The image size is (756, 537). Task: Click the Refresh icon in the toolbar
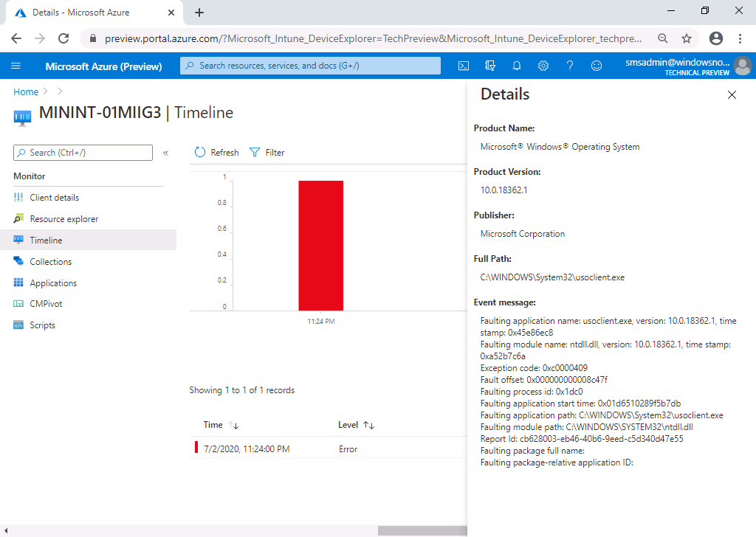click(199, 152)
